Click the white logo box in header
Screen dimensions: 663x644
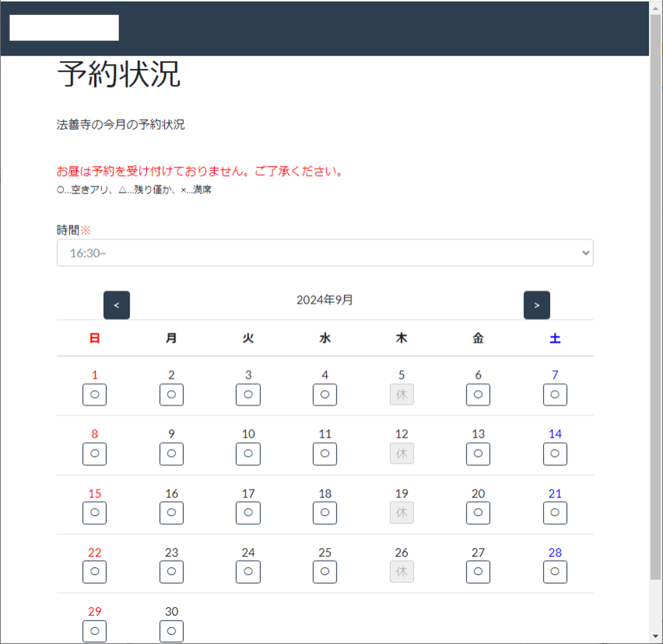(x=64, y=28)
